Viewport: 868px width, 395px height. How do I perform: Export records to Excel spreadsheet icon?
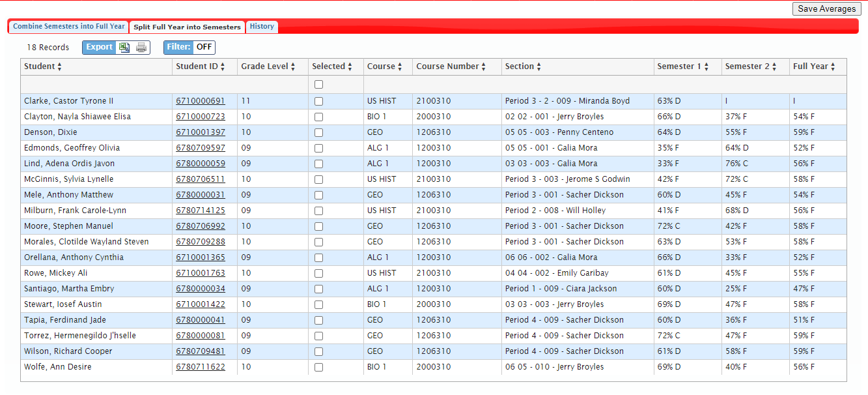tap(124, 48)
